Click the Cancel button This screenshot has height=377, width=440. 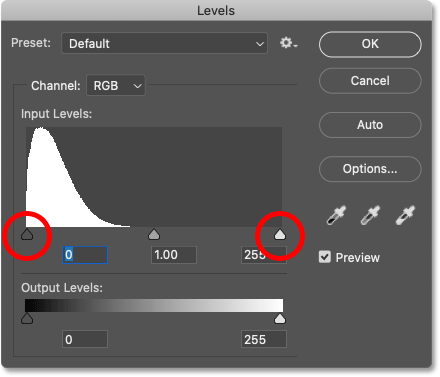pos(370,81)
